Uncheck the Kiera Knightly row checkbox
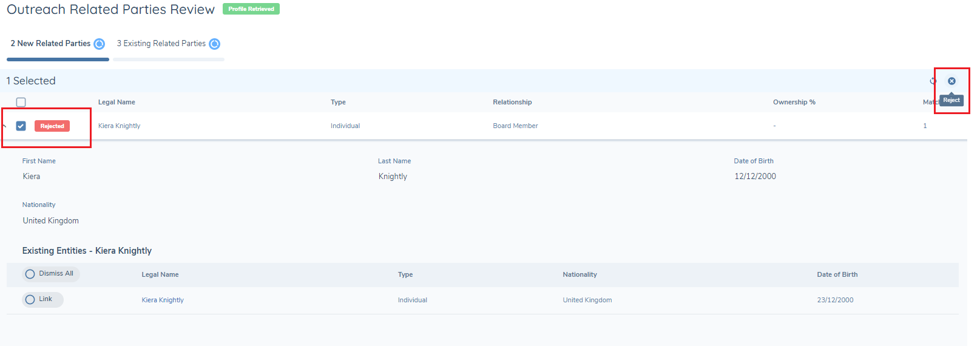This screenshot has width=980, height=346. pos(21,126)
